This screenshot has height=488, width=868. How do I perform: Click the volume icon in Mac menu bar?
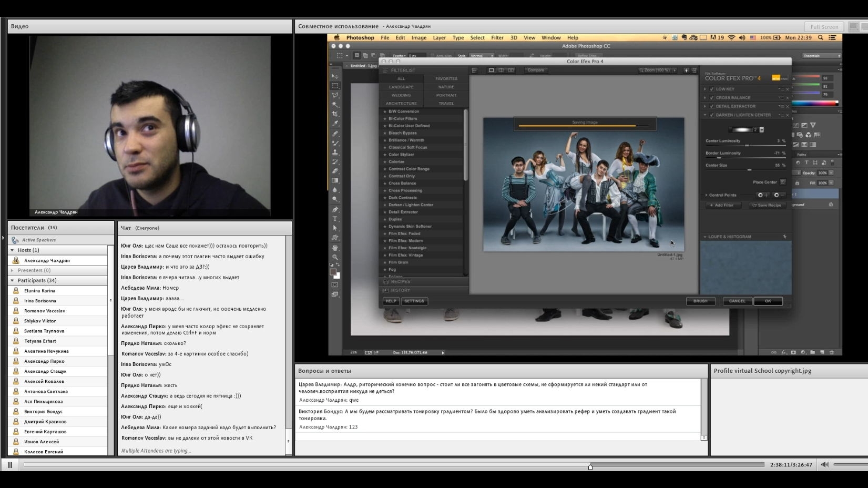click(742, 38)
